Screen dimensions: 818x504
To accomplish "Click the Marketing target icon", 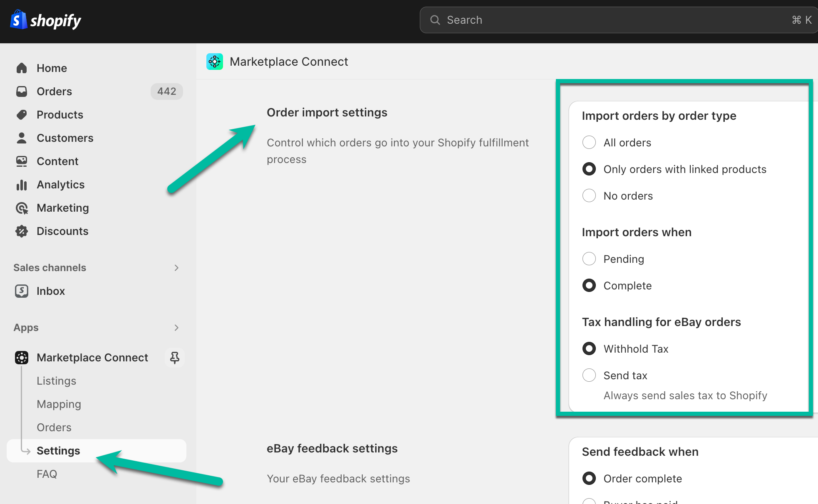I will 22,208.
